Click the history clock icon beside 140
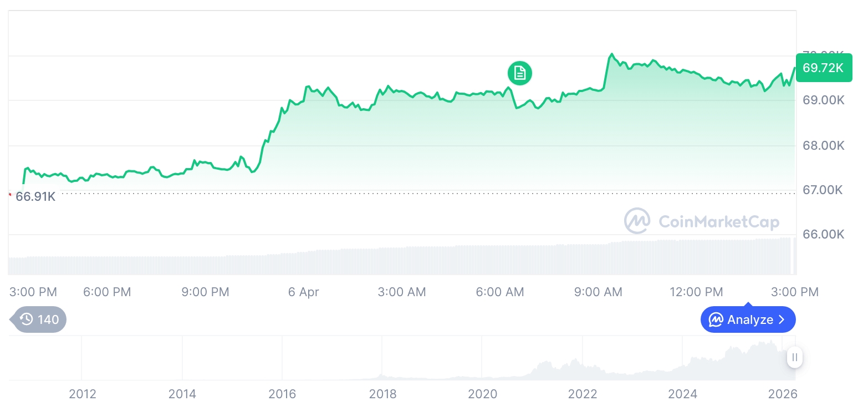 (27, 319)
